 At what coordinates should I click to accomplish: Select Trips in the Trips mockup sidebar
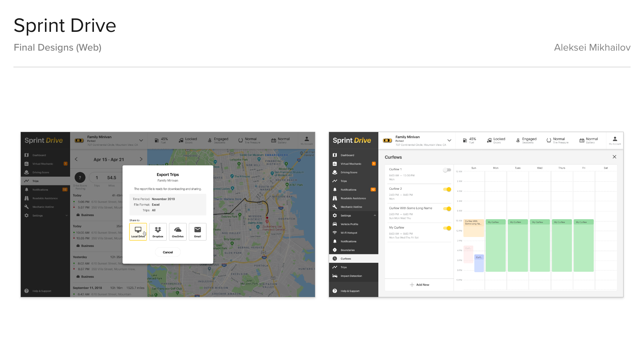click(45, 181)
